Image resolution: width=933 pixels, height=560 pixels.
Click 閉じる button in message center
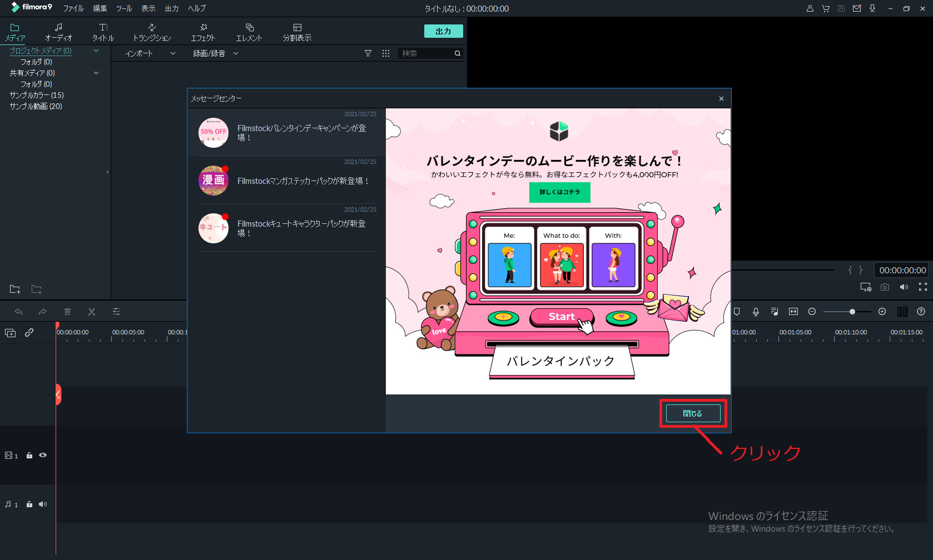(693, 413)
